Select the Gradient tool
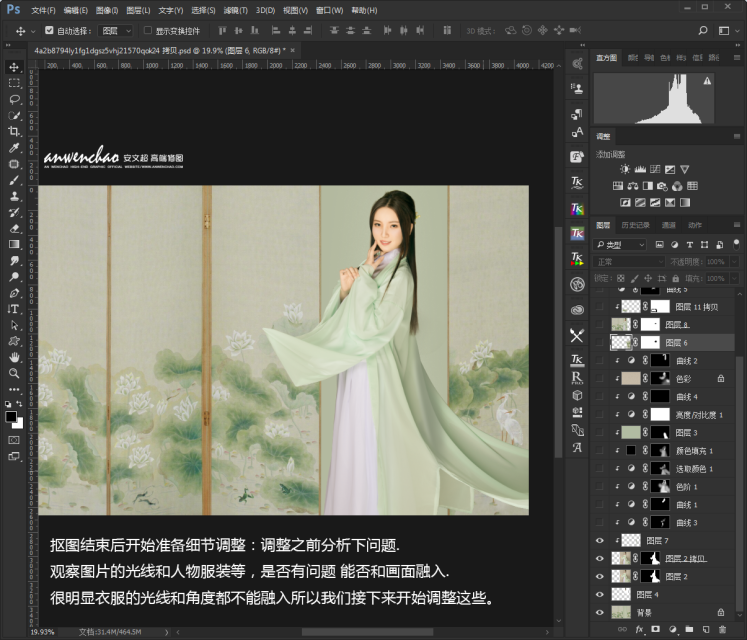 tap(14, 244)
